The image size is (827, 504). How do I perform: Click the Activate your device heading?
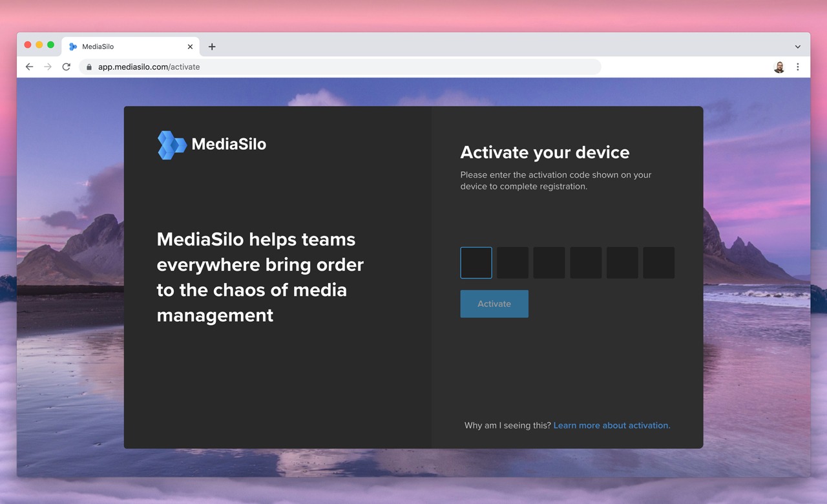[x=545, y=152]
